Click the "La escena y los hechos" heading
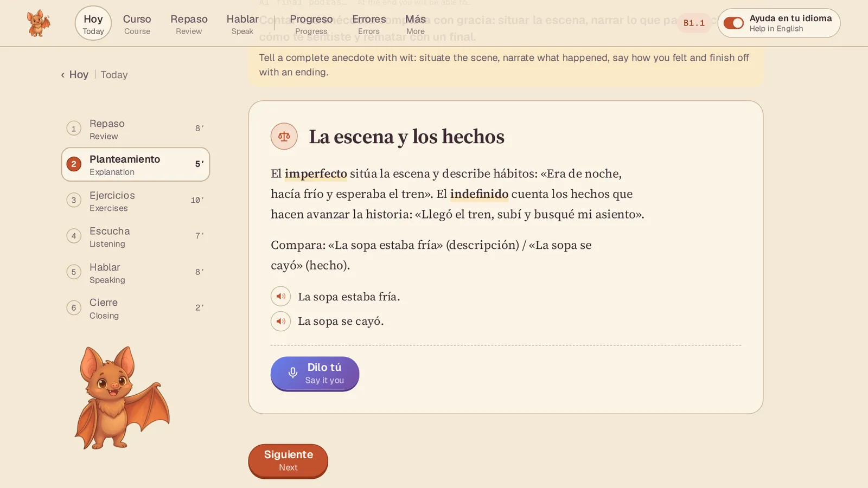 (x=406, y=137)
